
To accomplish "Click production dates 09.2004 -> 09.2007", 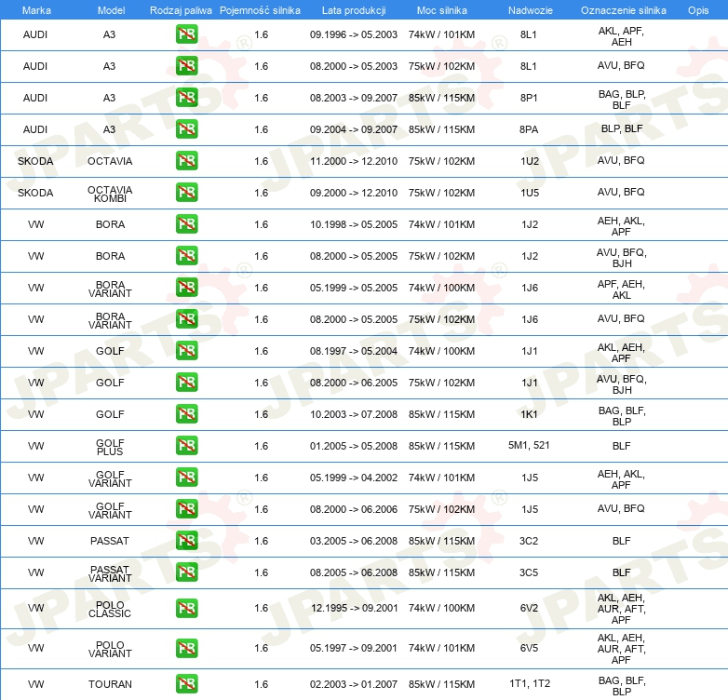I will (x=354, y=129).
